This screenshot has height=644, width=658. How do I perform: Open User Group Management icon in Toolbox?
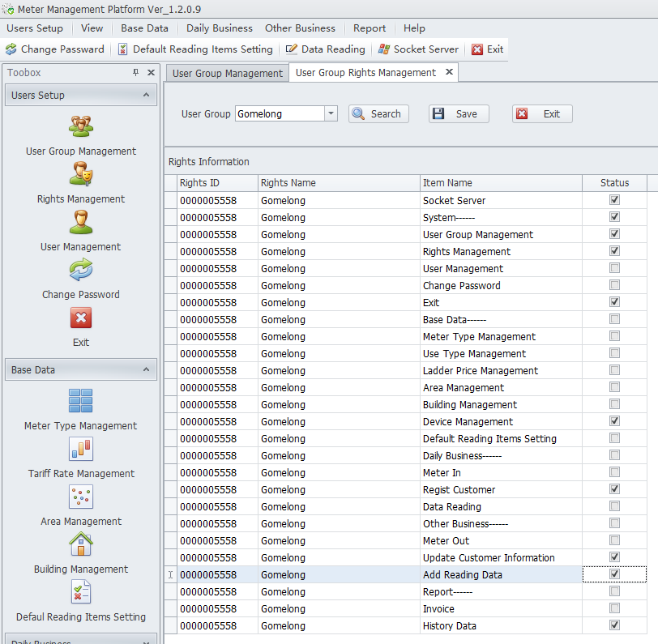pos(81,126)
